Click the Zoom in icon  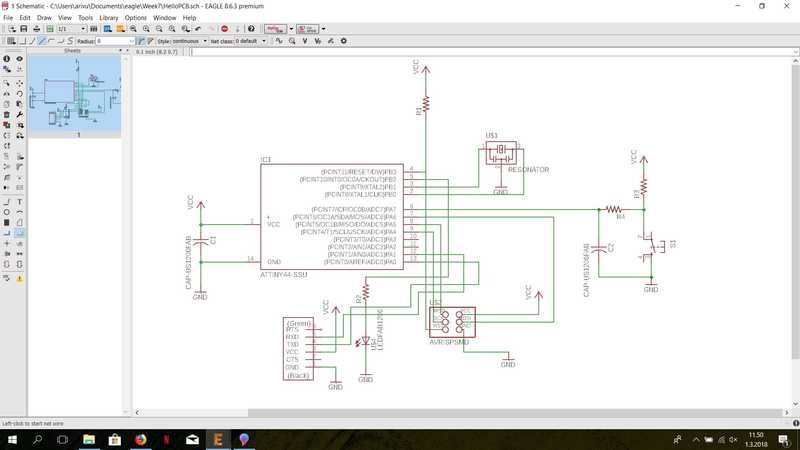pos(146,29)
